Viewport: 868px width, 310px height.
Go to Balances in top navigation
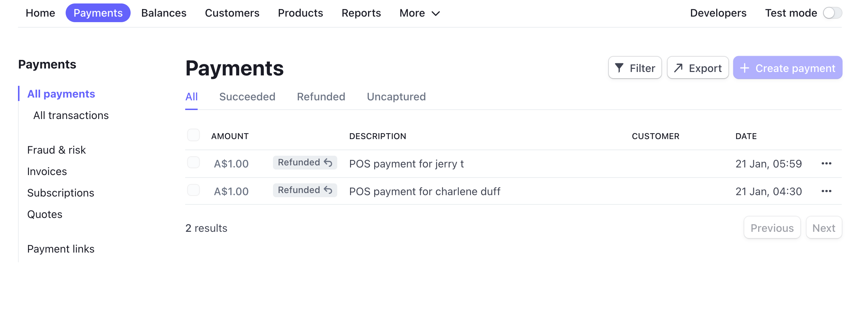(x=164, y=13)
